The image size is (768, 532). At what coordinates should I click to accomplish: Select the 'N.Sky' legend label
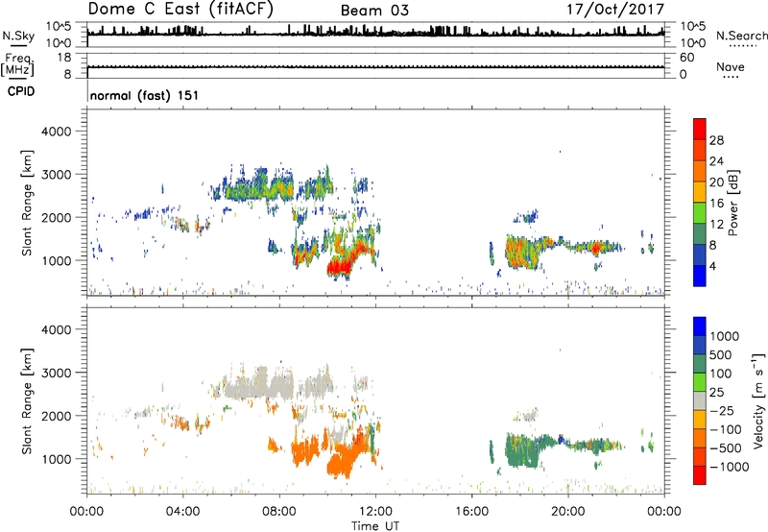click(x=18, y=36)
